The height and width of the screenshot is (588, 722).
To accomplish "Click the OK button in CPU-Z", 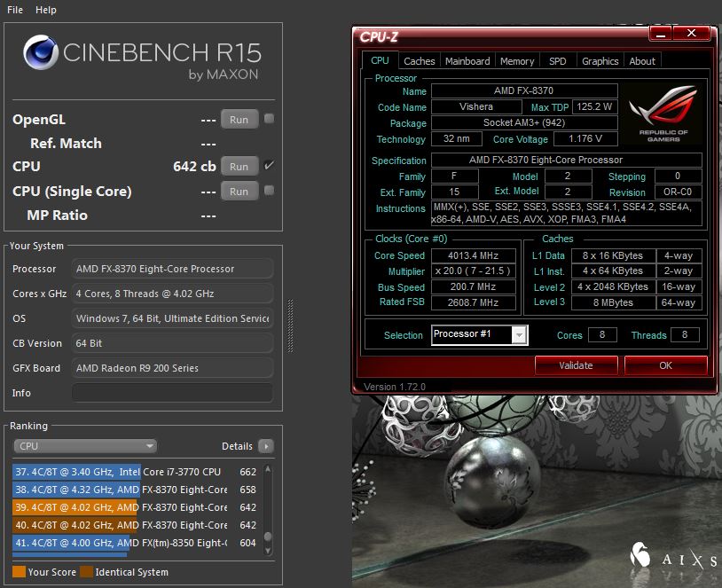I will point(665,365).
